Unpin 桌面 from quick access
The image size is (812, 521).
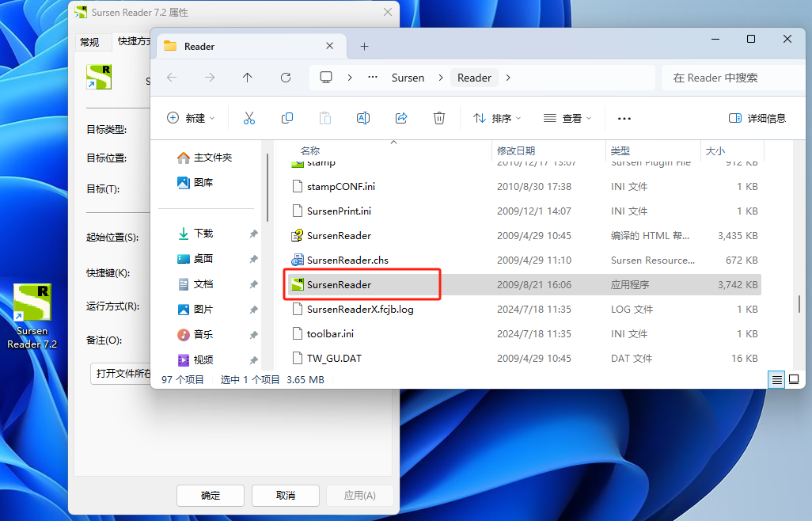254,259
